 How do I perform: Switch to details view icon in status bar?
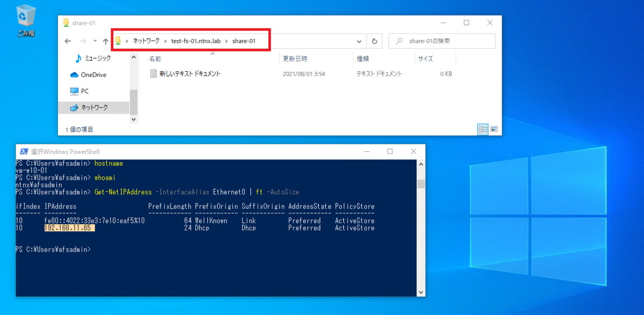point(482,129)
